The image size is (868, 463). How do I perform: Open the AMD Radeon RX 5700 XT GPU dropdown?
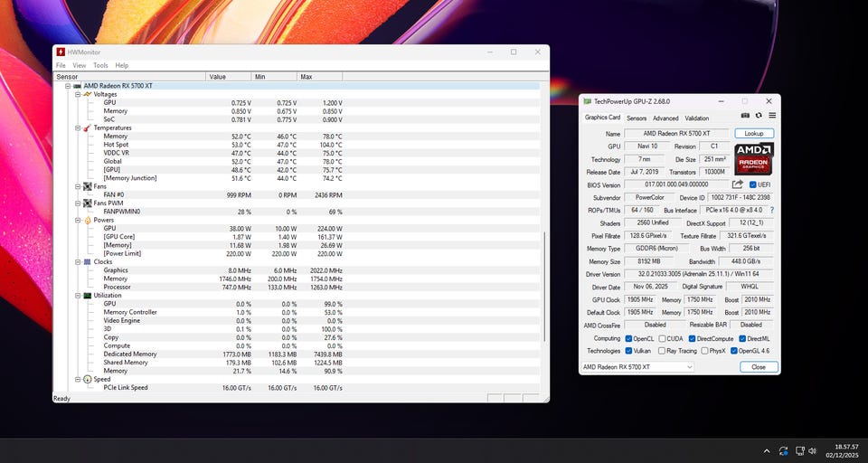click(x=637, y=367)
